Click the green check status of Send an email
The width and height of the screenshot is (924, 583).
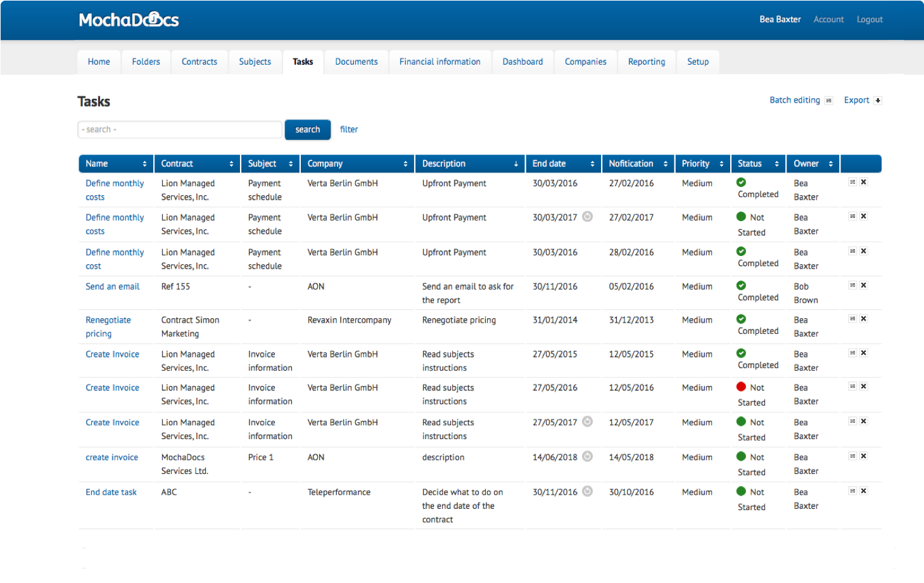click(741, 286)
